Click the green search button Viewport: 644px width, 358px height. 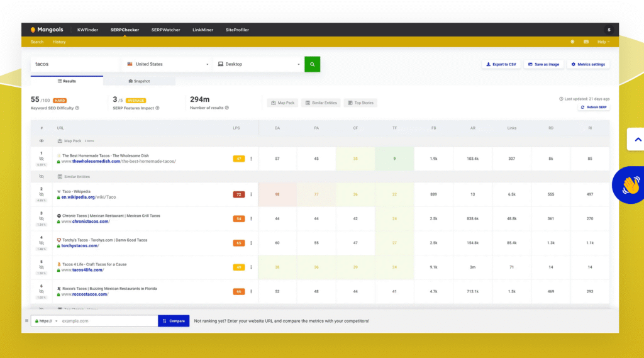312,64
